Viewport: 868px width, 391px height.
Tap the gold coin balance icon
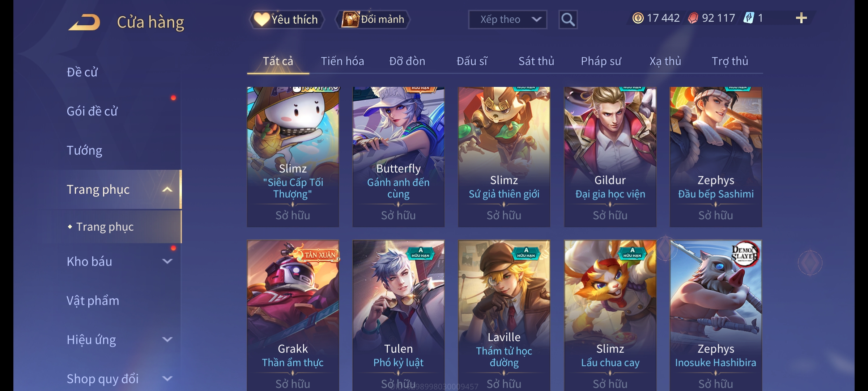638,18
